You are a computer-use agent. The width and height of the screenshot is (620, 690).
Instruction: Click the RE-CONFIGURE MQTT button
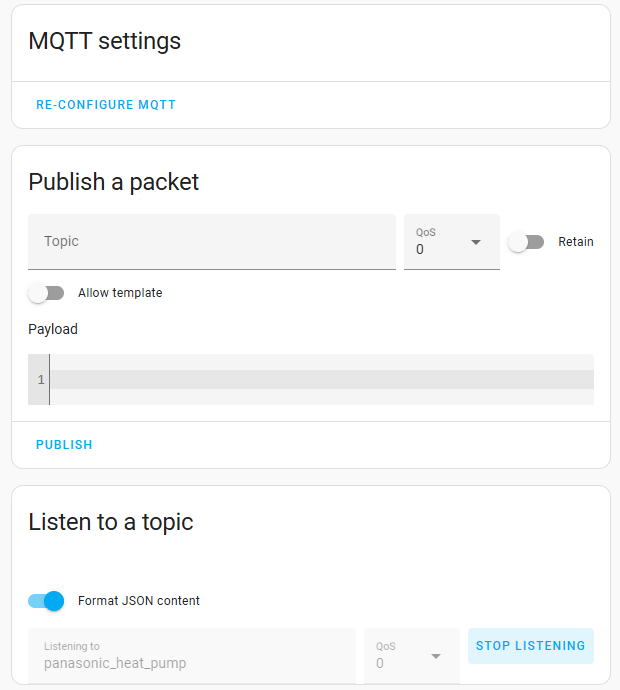tap(106, 105)
